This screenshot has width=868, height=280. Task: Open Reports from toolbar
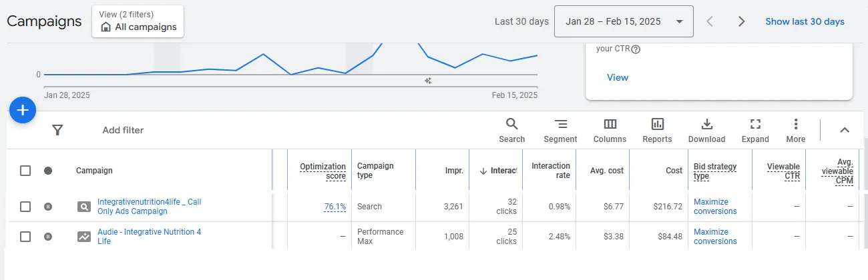tap(657, 130)
